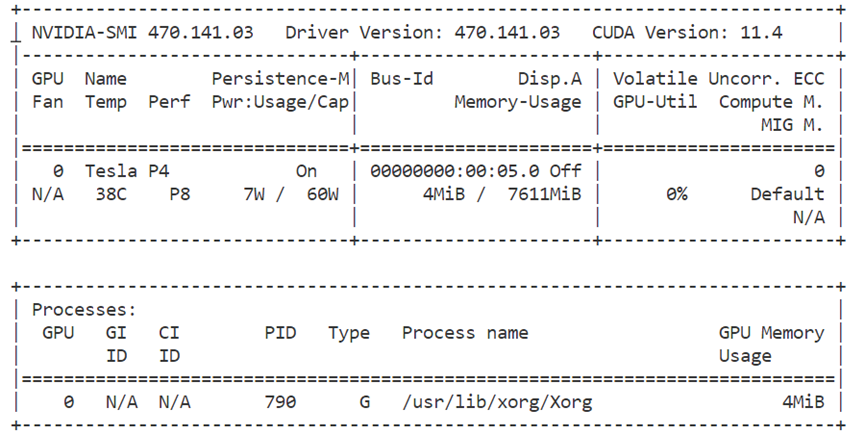The image size is (865, 434).
Task: Click the P8 performance state value
Action: [180, 194]
